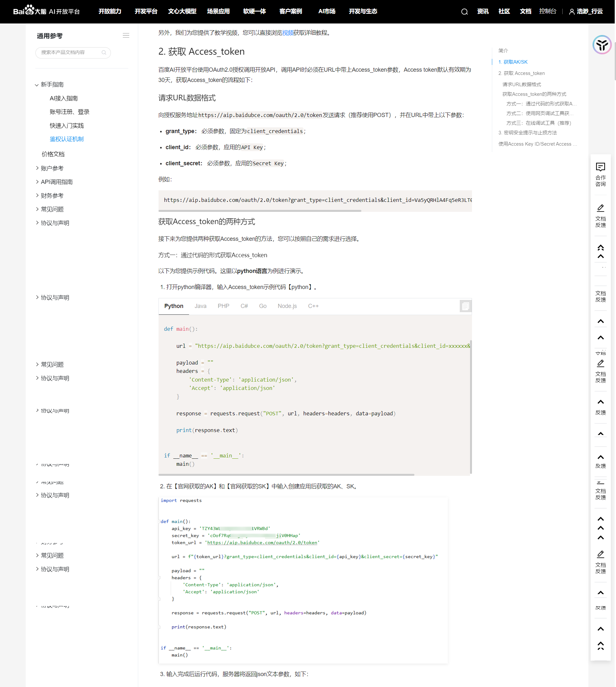Go to 客户案例 in the top menu
616x687 pixels.
click(291, 12)
